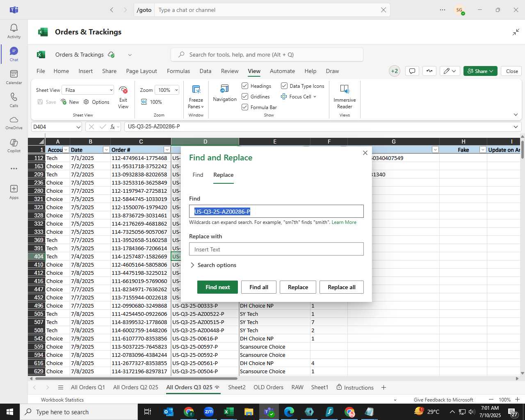Screen dimensions: 525x420
Task: Close the Find and Replace dialog
Action: click(365, 153)
